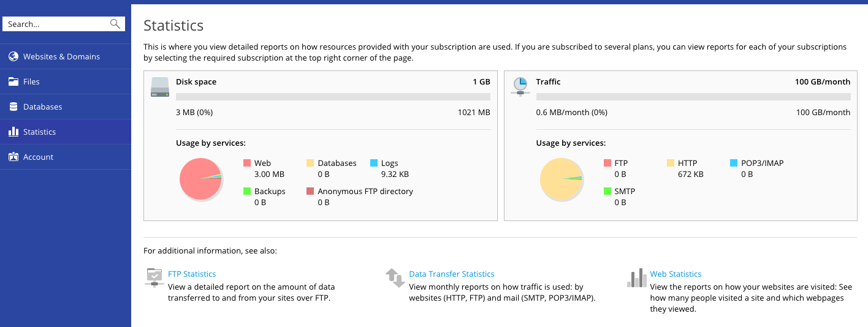Click the Databases cylinder icon
This screenshot has height=327, width=868.
click(13, 107)
